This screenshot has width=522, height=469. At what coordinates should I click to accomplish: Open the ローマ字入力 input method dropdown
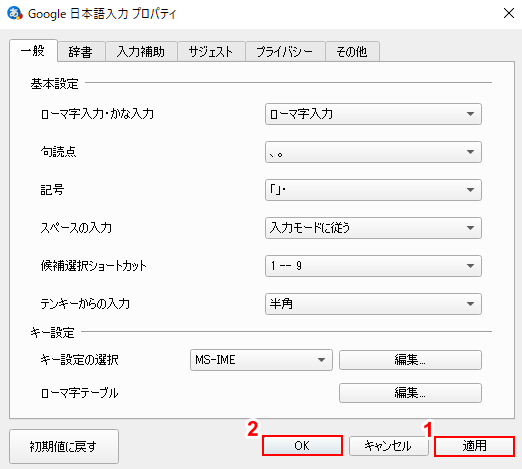pyautogui.click(x=373, y=114)
